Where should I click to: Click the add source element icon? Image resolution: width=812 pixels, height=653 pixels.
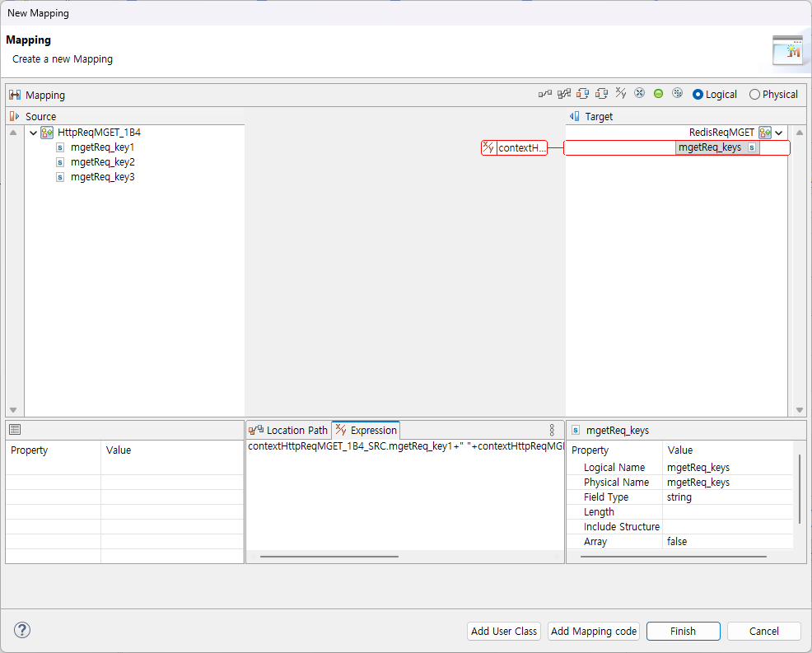pyautogui.click(x=583, y=93)
